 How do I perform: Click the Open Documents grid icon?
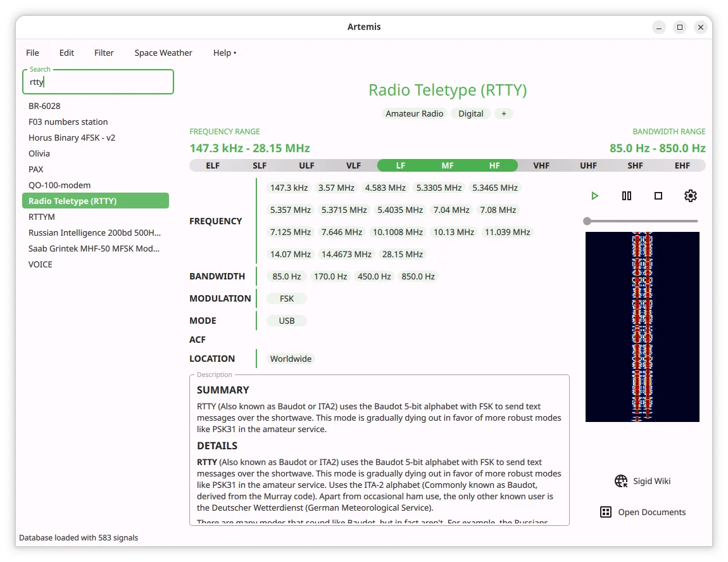pyautogui.click(x=605, y=512)
